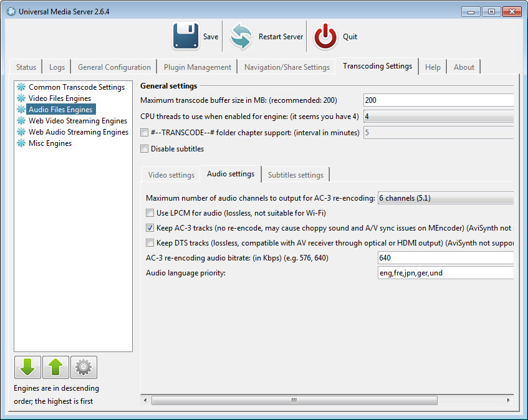Click snowflake icon beside Web Video Streaming Engines

tap(21, 120)
